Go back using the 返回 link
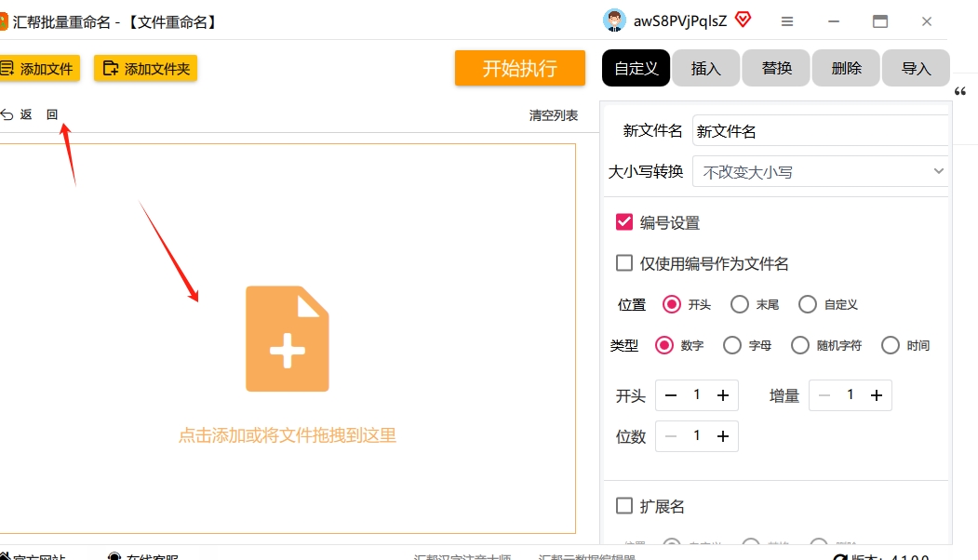 click(x=30, y=114)
